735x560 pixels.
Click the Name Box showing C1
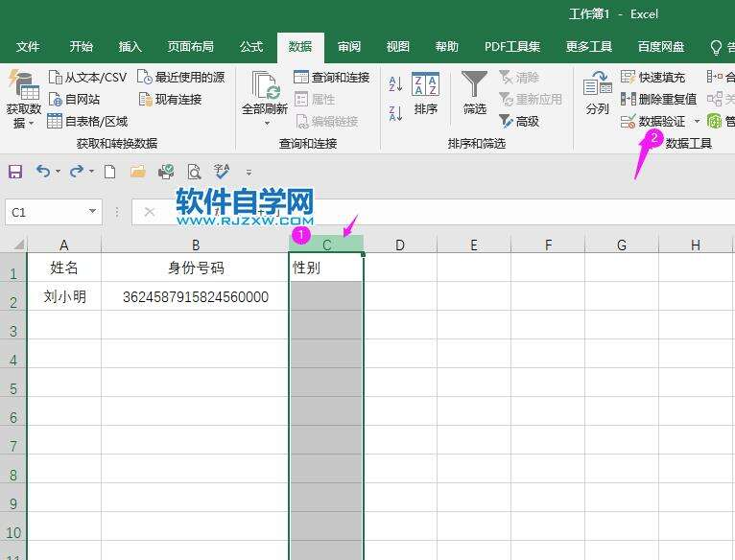pos(45,212)
